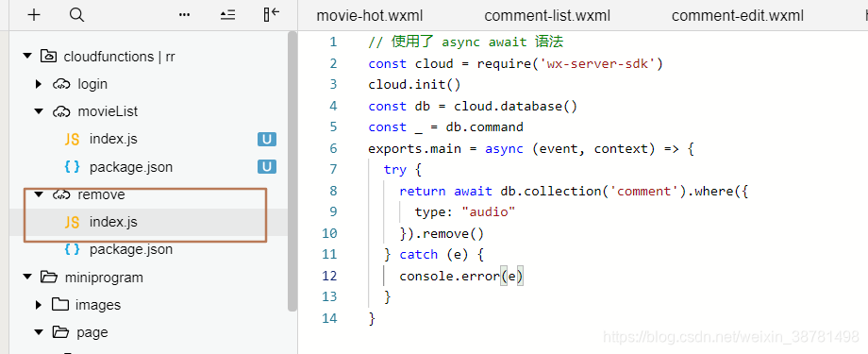
Task: Click JSON braces icon of movieList package.json
Action: [x=72, y=167]
